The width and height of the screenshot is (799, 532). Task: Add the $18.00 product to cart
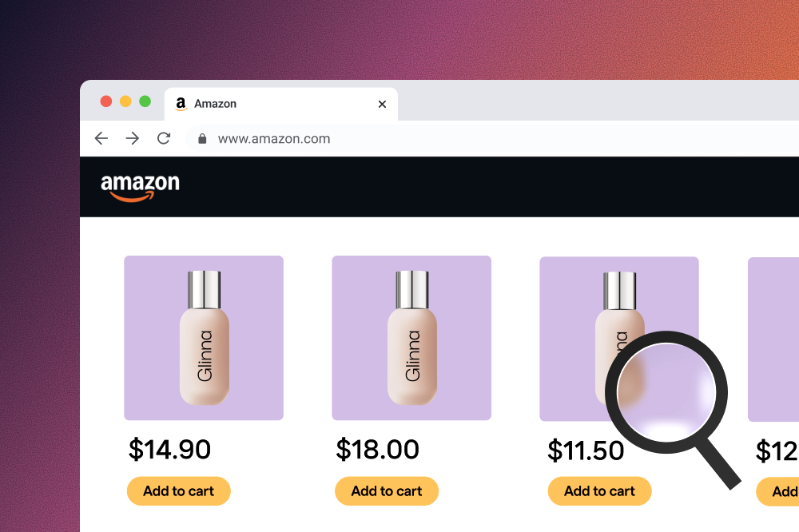coord(387,491)
